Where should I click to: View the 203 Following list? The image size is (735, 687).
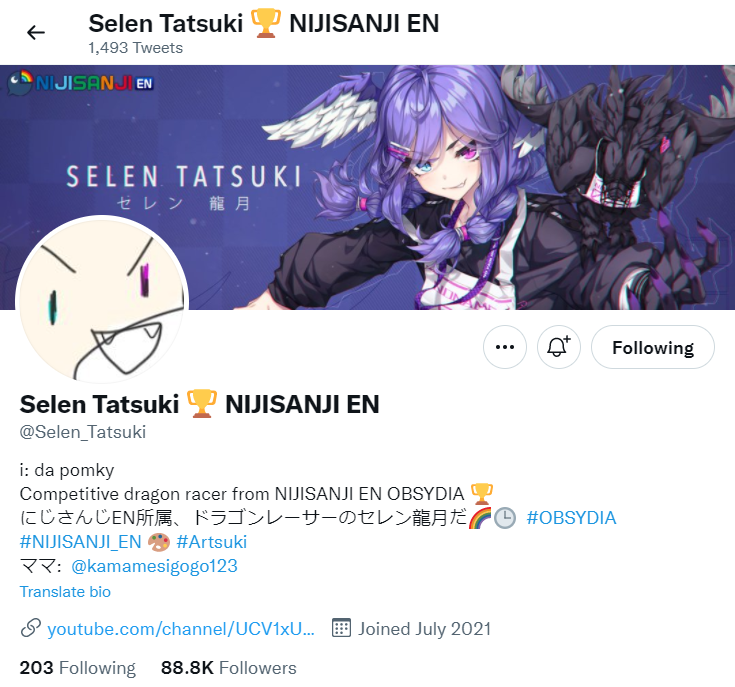[77, 668]
